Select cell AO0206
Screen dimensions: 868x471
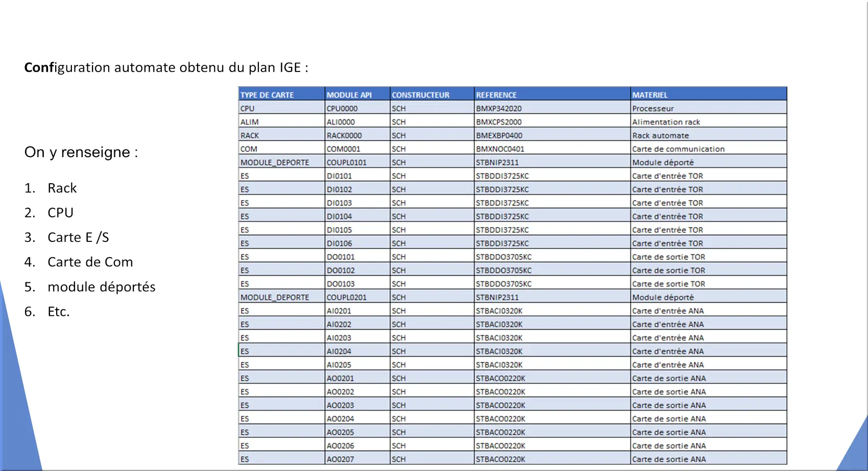click(x=357, y=445)
